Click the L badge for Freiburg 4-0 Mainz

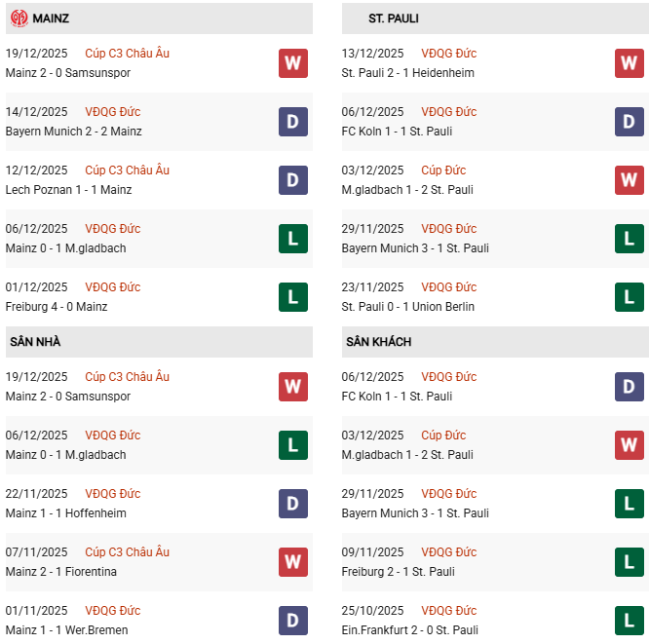point(293,297)
